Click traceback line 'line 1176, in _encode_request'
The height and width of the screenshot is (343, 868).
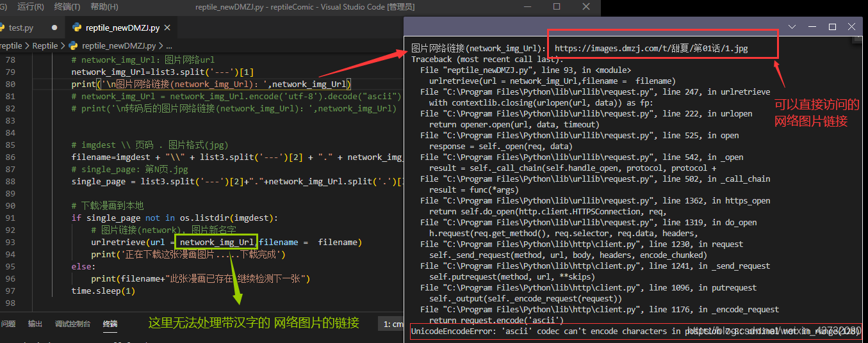[600, 309]
